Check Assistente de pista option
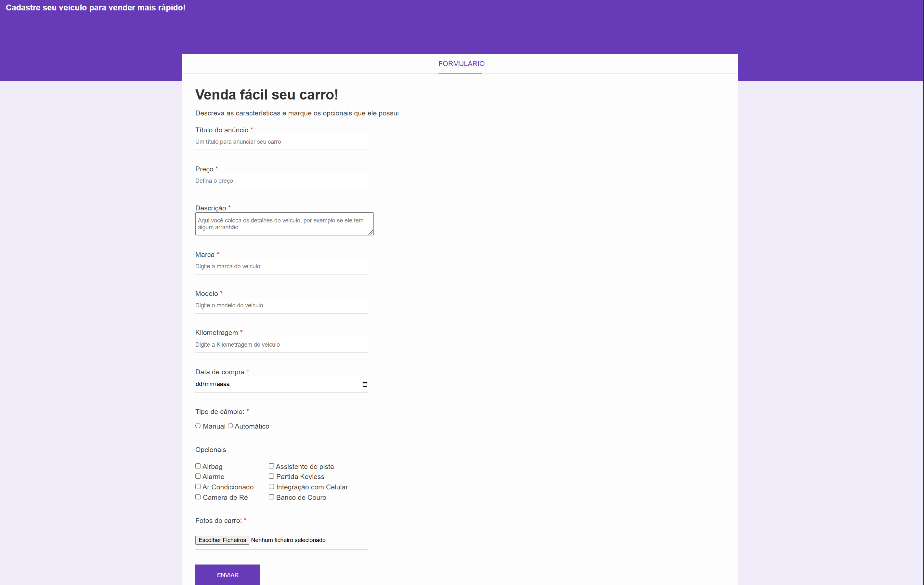 tap(271, 466)
